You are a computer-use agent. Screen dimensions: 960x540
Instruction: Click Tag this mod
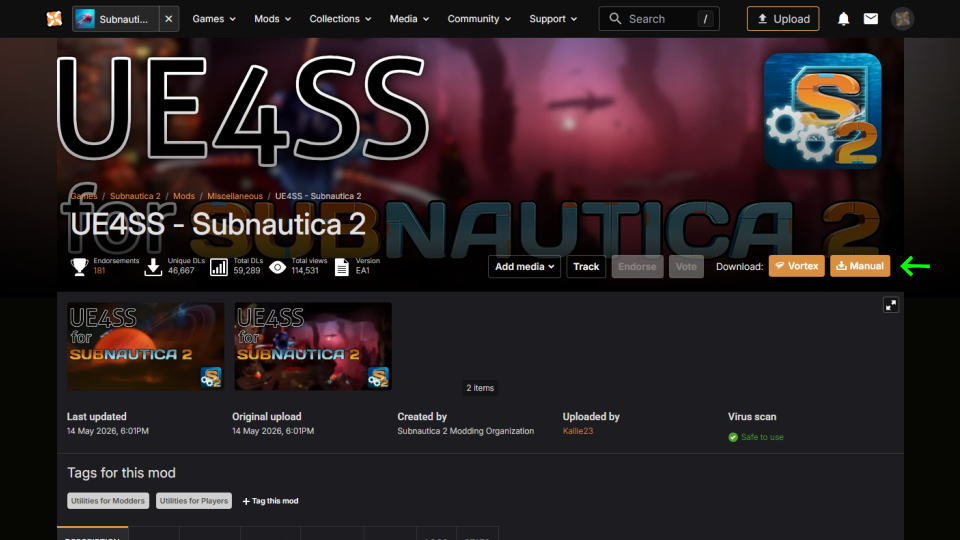tap(270, 501)
